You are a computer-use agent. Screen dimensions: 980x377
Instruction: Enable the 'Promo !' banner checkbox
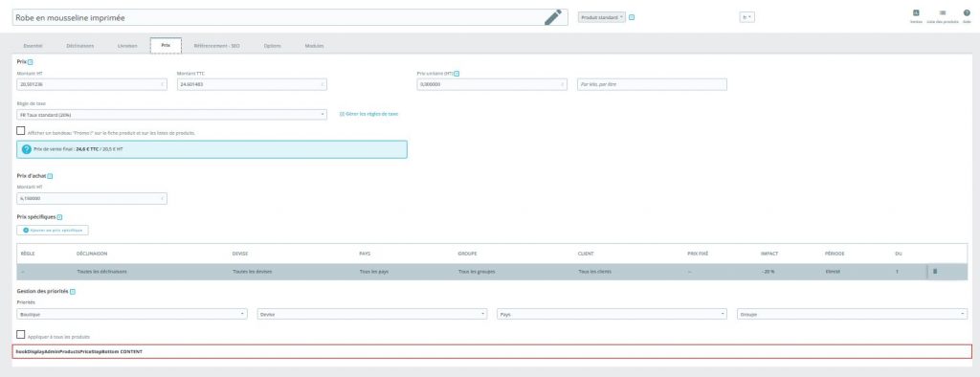[21, 131]
